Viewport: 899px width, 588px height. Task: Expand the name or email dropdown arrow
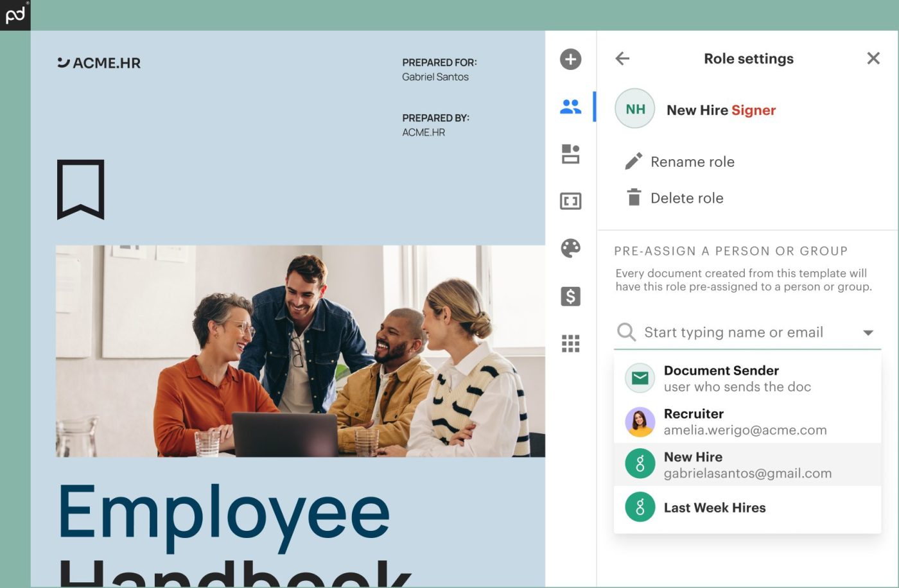click(x=868, y=333)
